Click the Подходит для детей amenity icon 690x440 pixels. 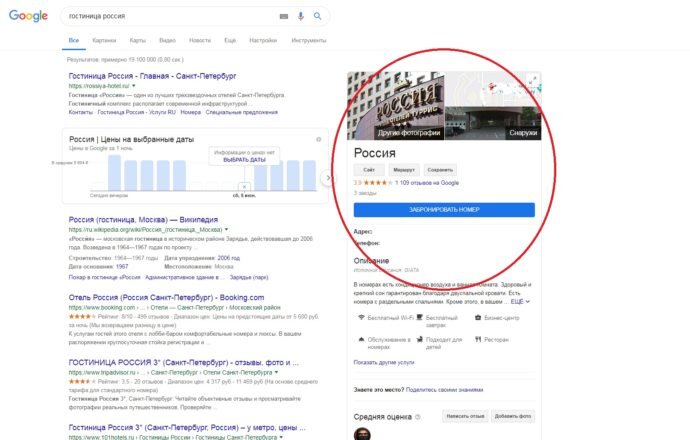click(x=419, y=339)
